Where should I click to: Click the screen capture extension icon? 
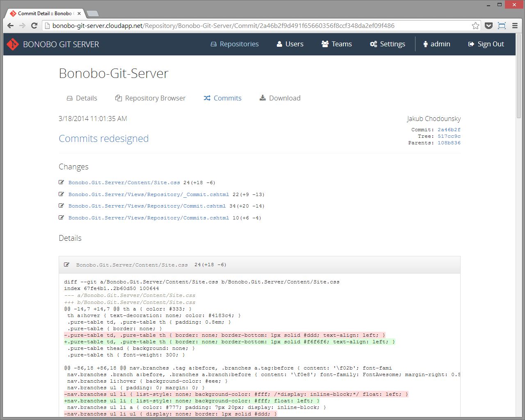[502, 26]
